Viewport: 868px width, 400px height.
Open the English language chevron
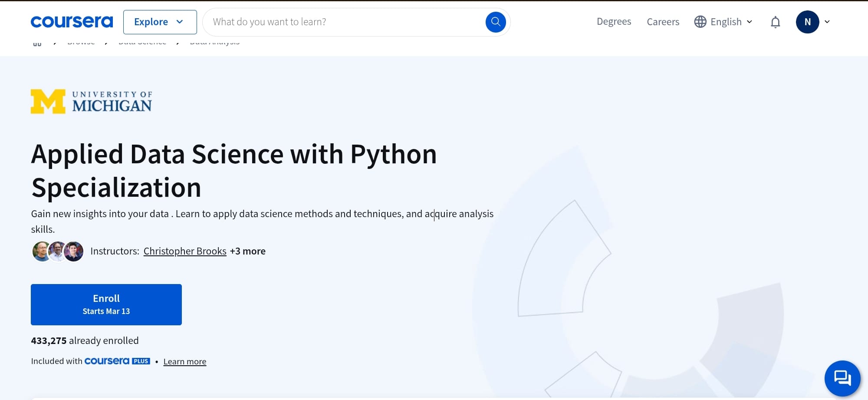(750, 22)
